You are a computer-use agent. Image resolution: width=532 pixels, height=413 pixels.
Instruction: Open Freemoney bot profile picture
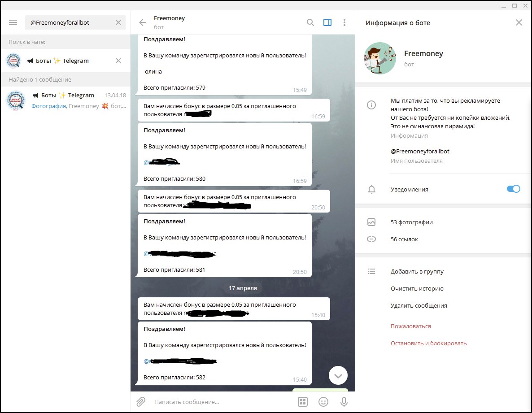380,58
